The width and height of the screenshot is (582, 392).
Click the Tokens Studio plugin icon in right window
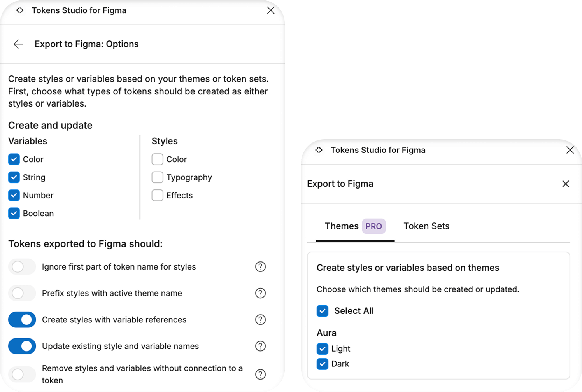319,150
